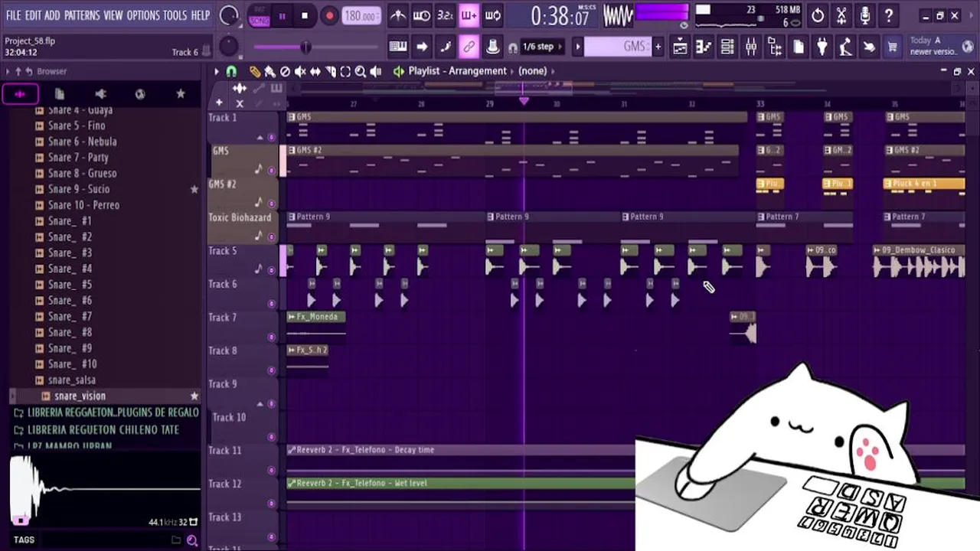980x551 pixels.
Task: Open the Piano roll view icon
Action: [704, 47]
